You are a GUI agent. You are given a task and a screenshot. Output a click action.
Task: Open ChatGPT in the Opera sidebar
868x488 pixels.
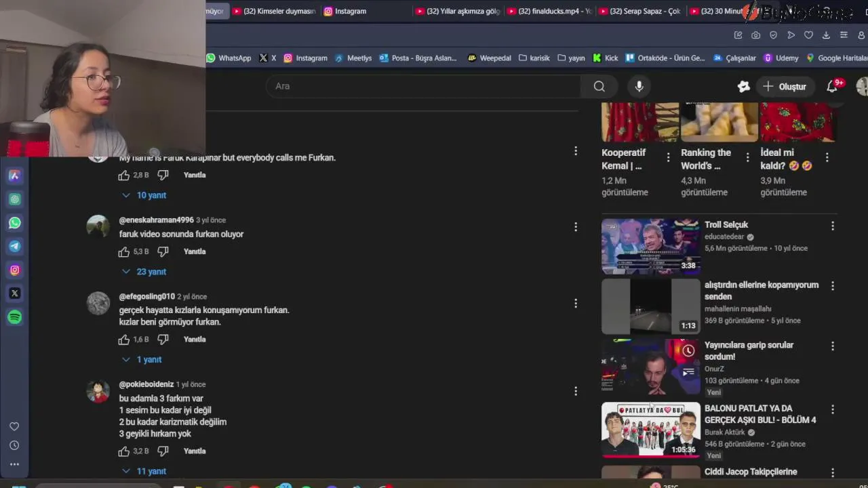click(x=14, y=199)
